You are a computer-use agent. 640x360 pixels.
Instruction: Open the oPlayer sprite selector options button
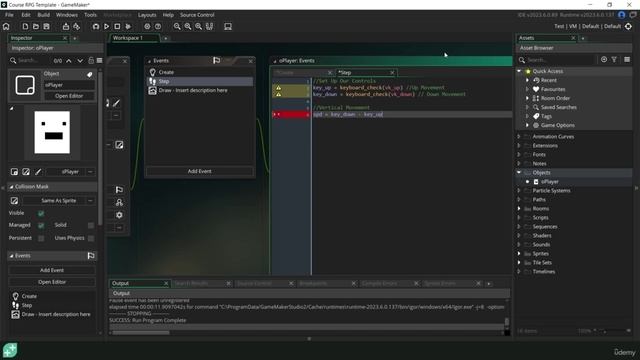click(90, 172)
